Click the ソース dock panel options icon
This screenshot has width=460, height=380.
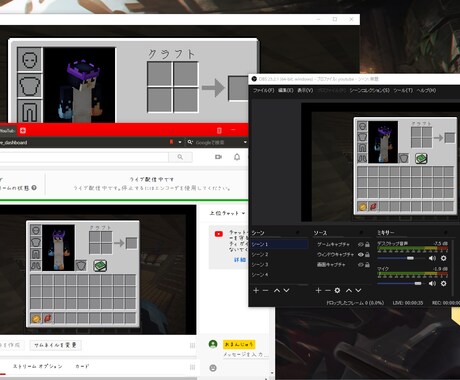[361, 232]
